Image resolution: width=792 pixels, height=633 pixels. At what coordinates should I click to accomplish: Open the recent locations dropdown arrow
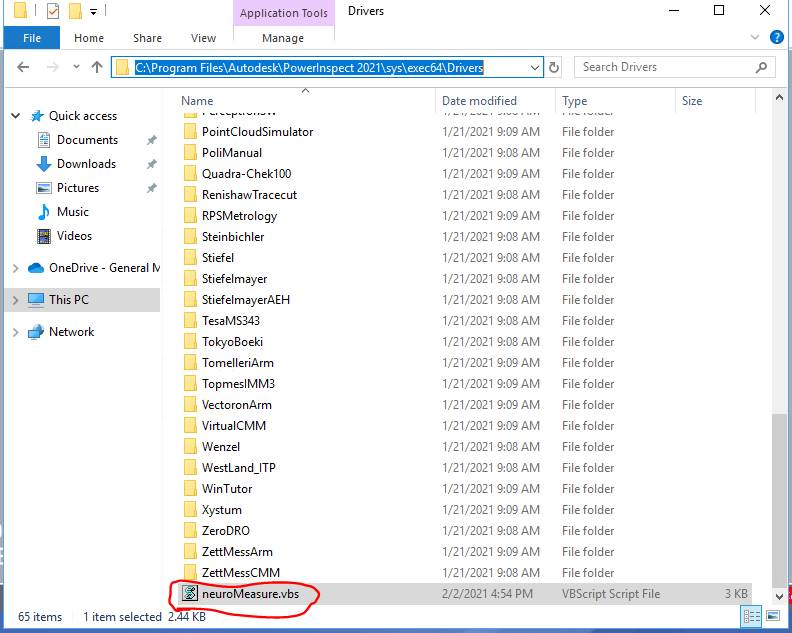pyautogui.click(x=76, y=67)
